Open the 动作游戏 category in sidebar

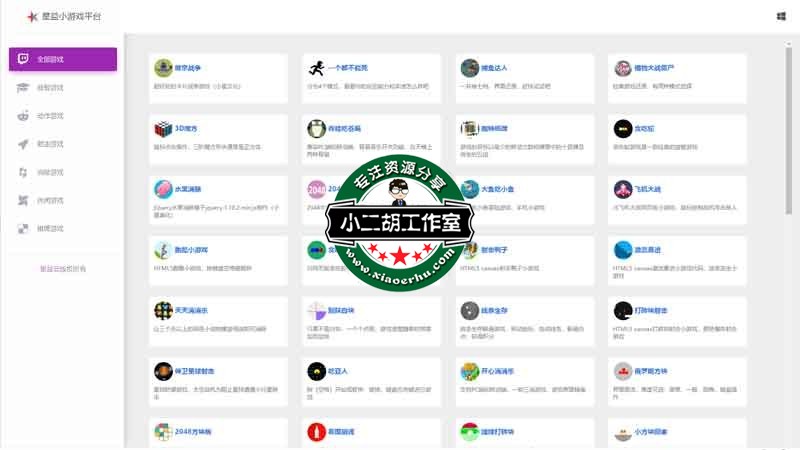pyautogui.click(x=50, y=116)
